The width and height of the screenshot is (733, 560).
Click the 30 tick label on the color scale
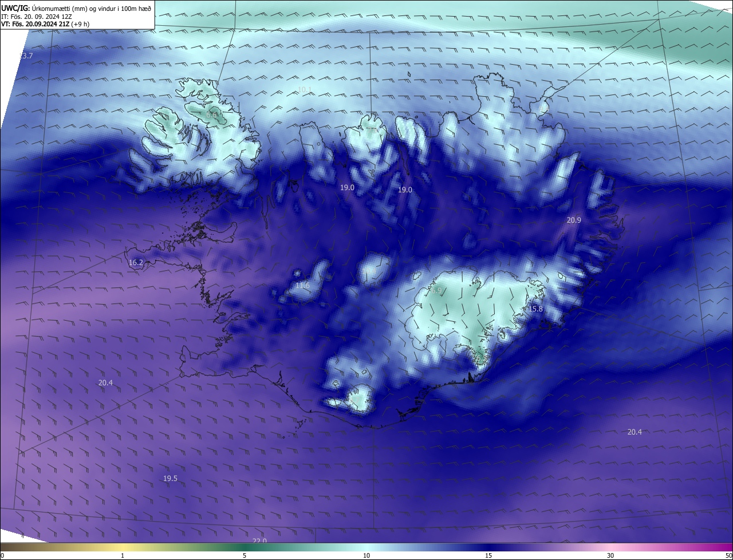click(x=610, y=555)
